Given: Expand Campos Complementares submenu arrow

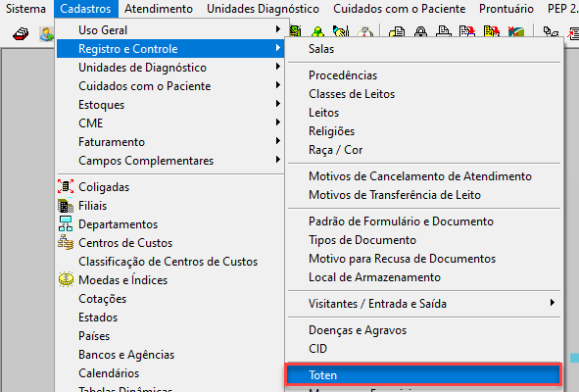Looking at the screenshot, I should (x=277, y=160).
